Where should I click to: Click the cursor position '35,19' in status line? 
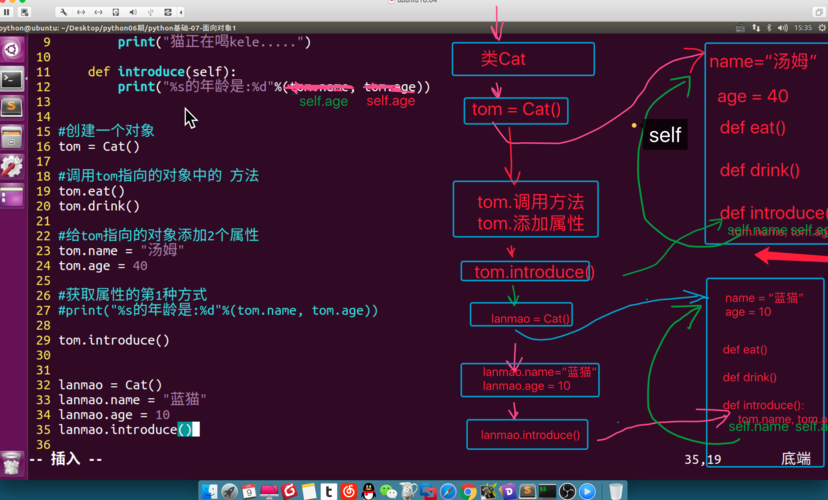[702, 459]
